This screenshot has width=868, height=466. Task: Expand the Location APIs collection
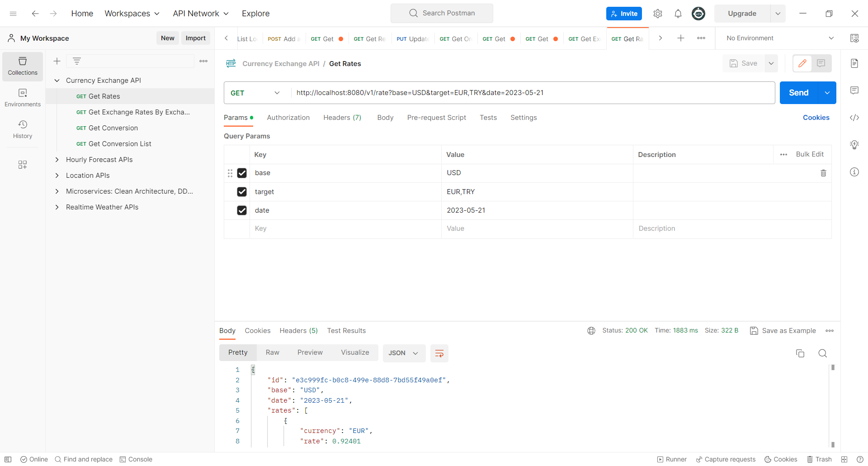(x=57, y=176)
